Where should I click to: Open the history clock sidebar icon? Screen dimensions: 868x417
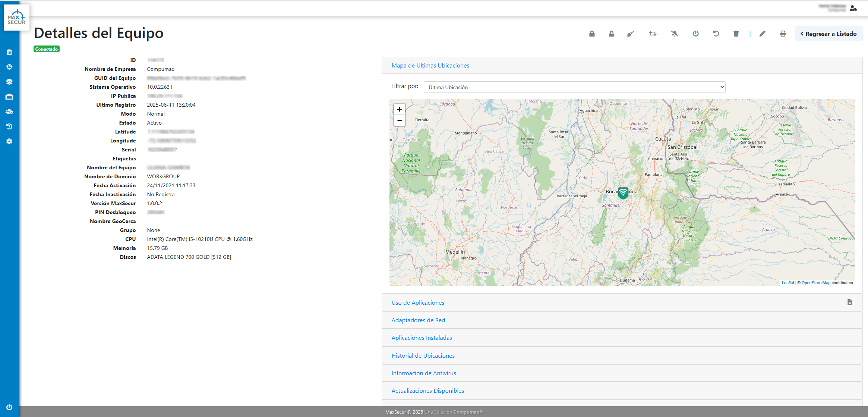pos(9,126)
